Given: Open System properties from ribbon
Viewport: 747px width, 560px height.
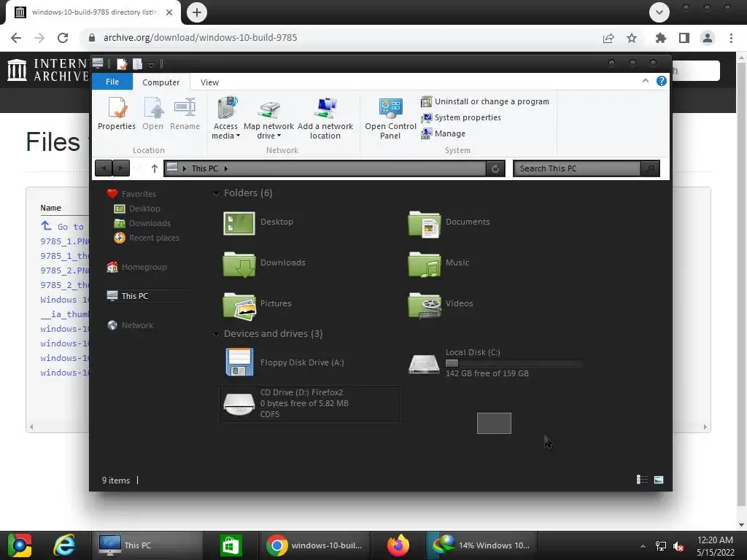Looking at the screenshot, I should (461, 117).
